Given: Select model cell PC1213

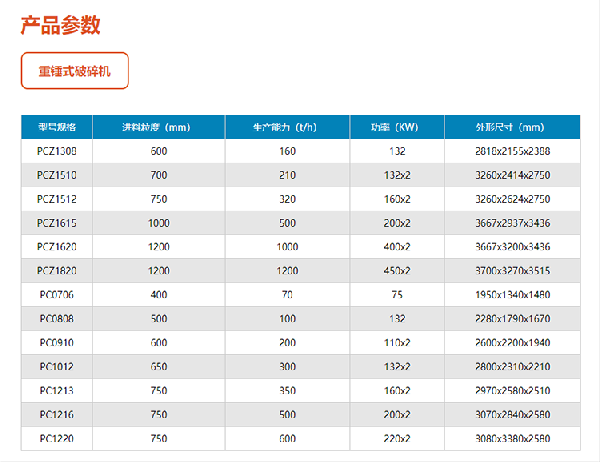Looking at the screenshot, I should tap(57, 390).
